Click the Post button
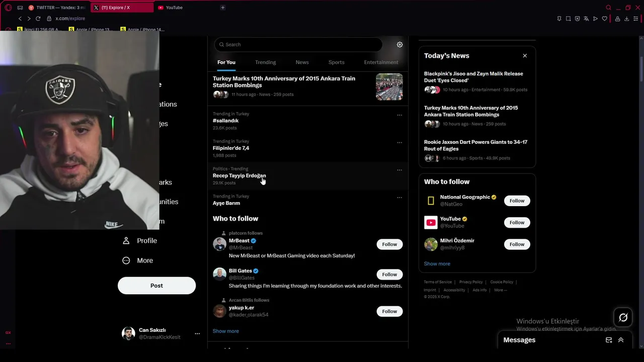 [x=156, y=286]
